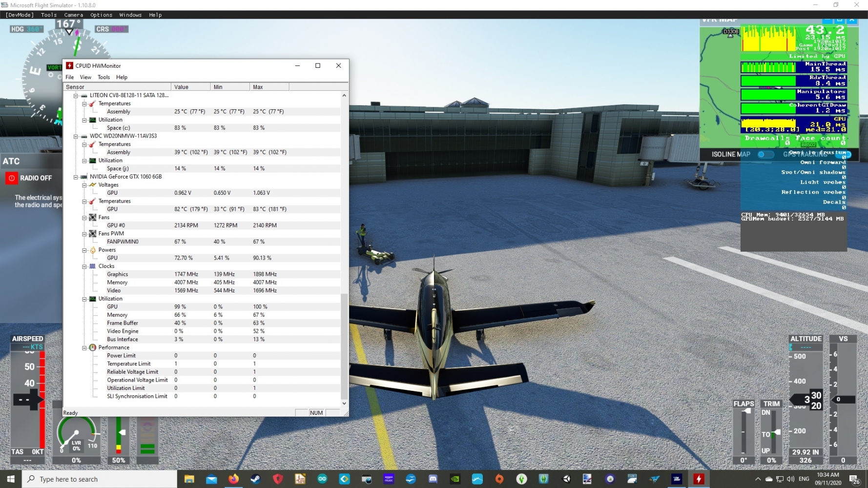Select the Fans icon in the tree
The image size is (868, 488).
tap(93, 218)
